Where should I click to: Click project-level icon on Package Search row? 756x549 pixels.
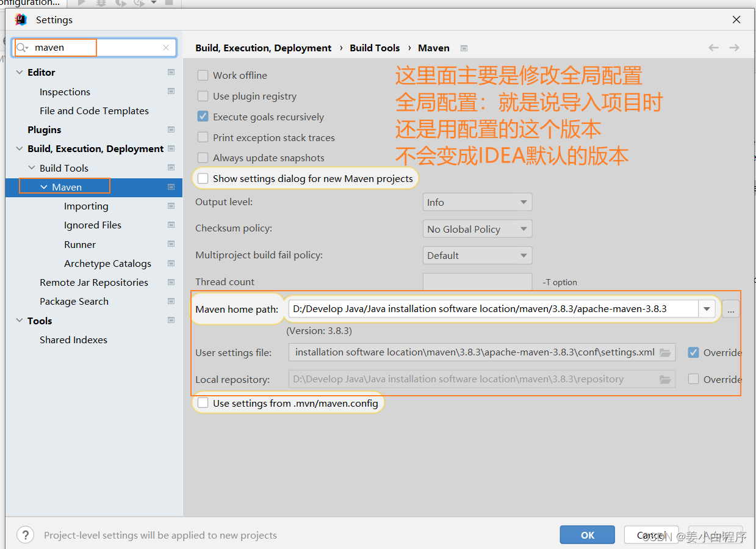[171, 301]
